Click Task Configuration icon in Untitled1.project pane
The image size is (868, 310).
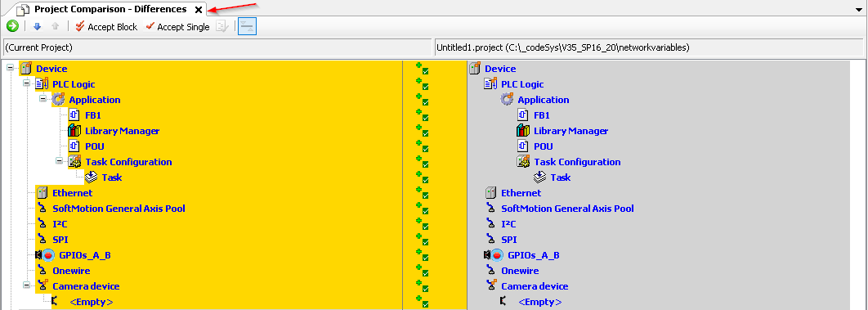(523, 162)
